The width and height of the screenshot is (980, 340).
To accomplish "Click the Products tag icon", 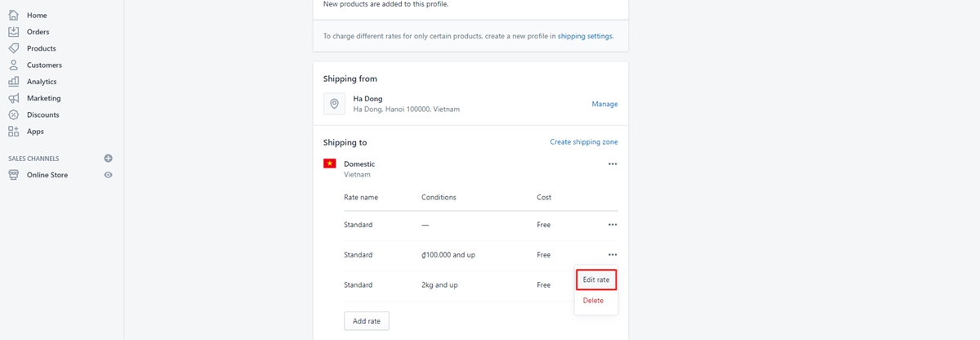I will tap(14, 48).
